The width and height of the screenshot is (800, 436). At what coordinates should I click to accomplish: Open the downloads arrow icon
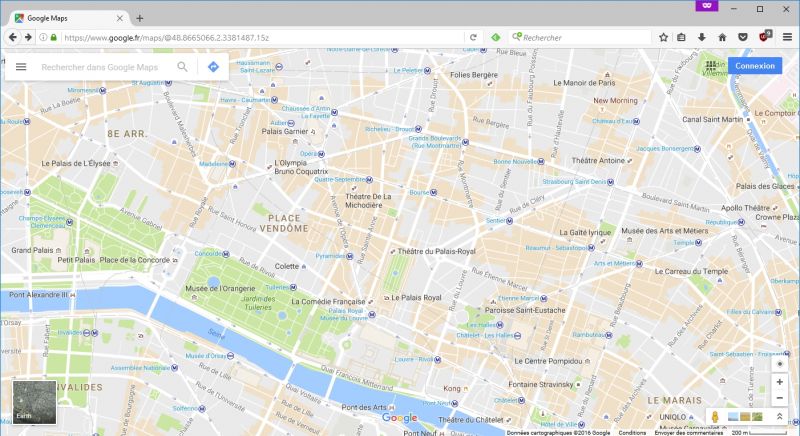(702, 37)
